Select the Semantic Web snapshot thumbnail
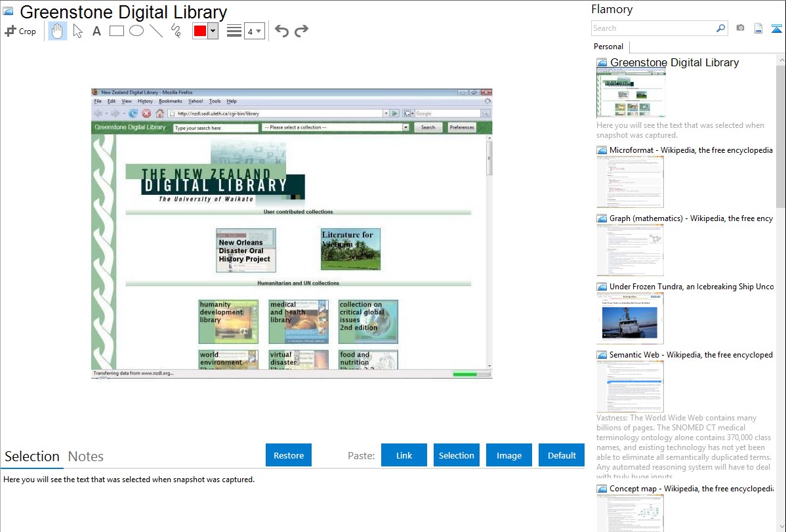 pyautogui.click(x=630, y=386)
